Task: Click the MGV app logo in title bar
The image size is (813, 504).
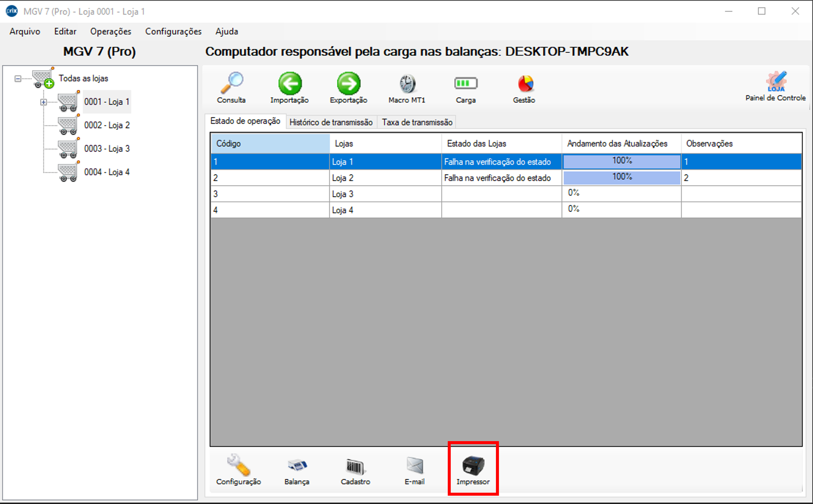Action: 12,11
